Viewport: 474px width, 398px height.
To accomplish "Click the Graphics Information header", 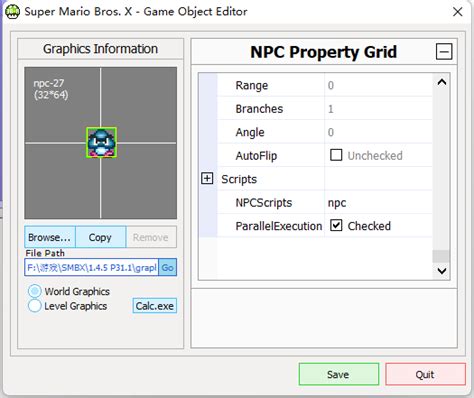I will [100, 49].
